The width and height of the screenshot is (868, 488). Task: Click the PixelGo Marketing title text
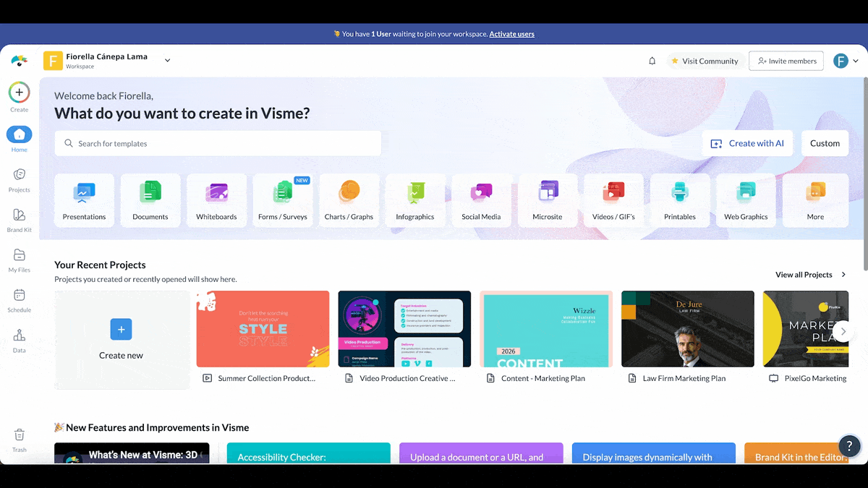point(815,378)
